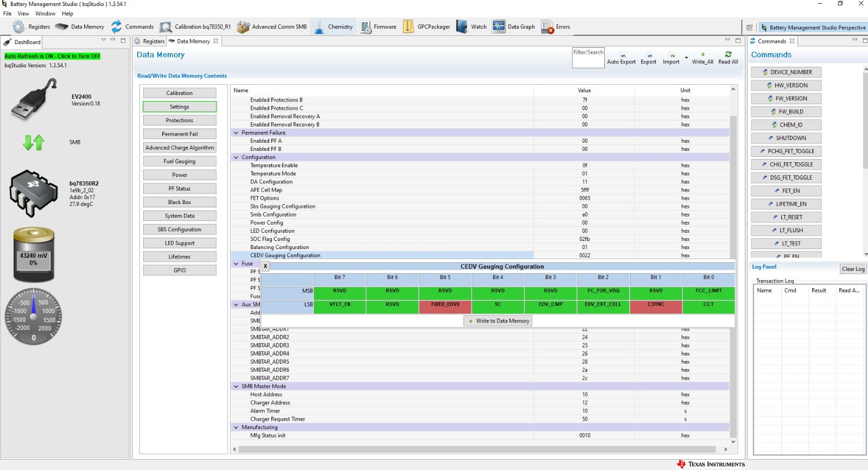Click the bq78350R2 chip icon

(34, 193)
